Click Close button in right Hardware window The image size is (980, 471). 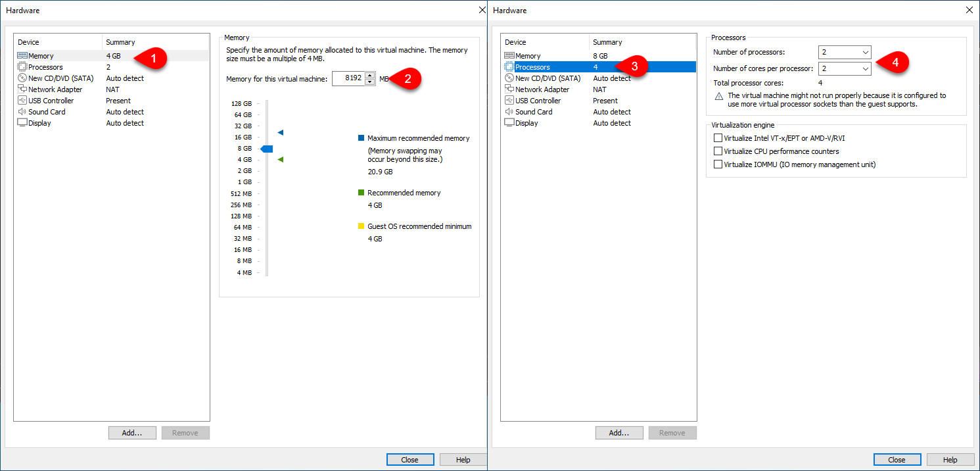point(897,460)
